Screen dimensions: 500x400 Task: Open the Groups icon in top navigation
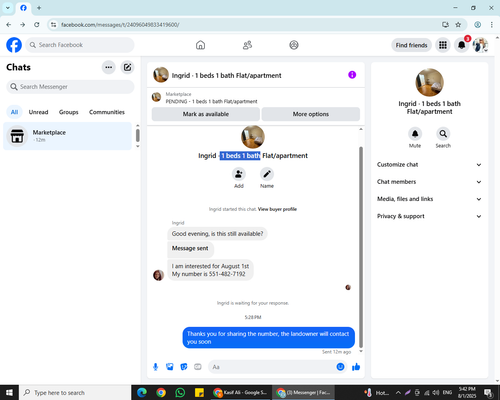[x=294, y=45]
